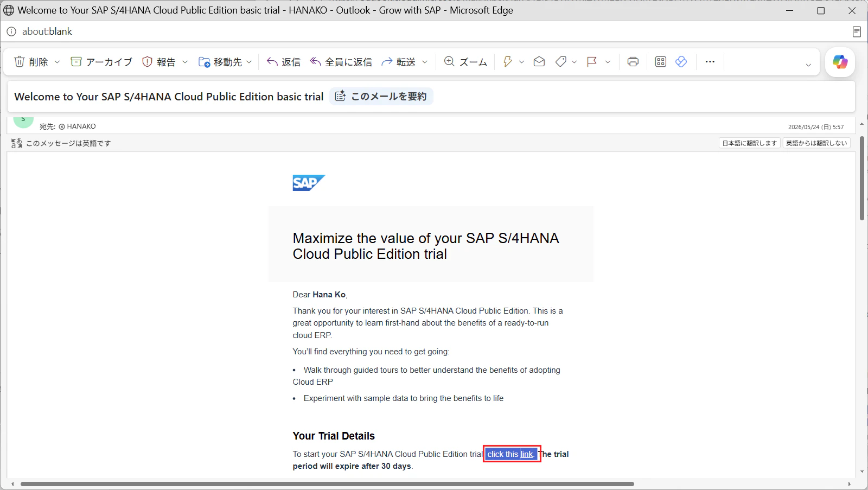Maximize the Microsoft Edge window
The width and height of the screenshot is (868, 490).
coord(821,10)
